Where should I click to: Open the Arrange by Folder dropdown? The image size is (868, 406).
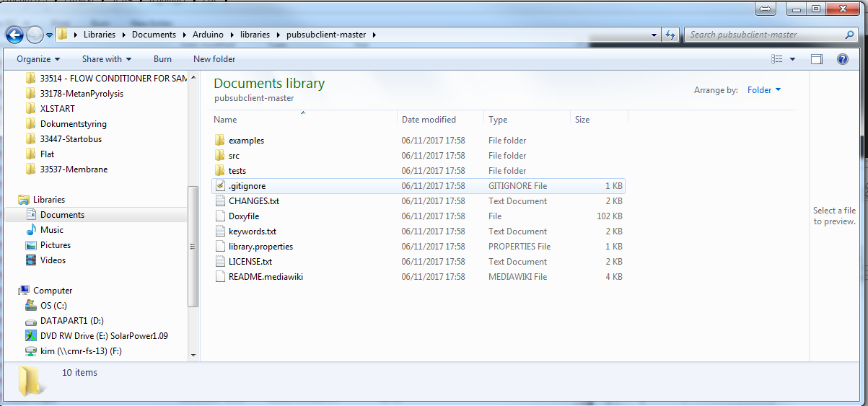pos(764,90)
